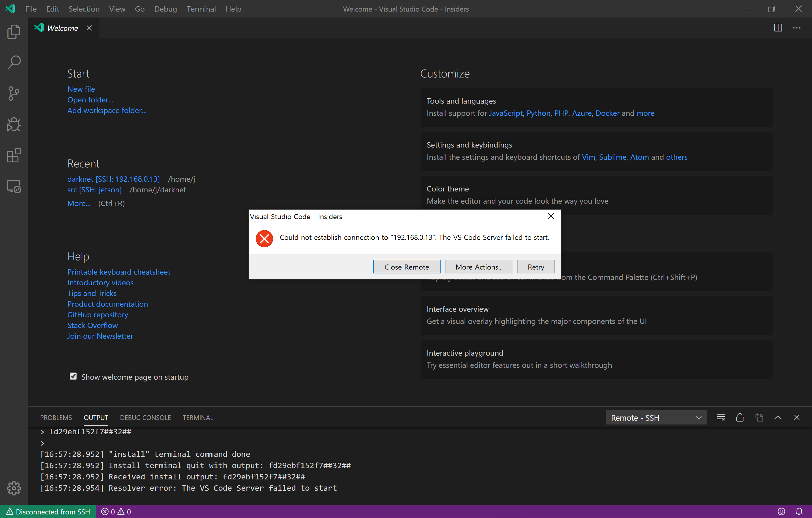Toggle the output scroll lock icon

pyautogui.click(x=740, y=417)
